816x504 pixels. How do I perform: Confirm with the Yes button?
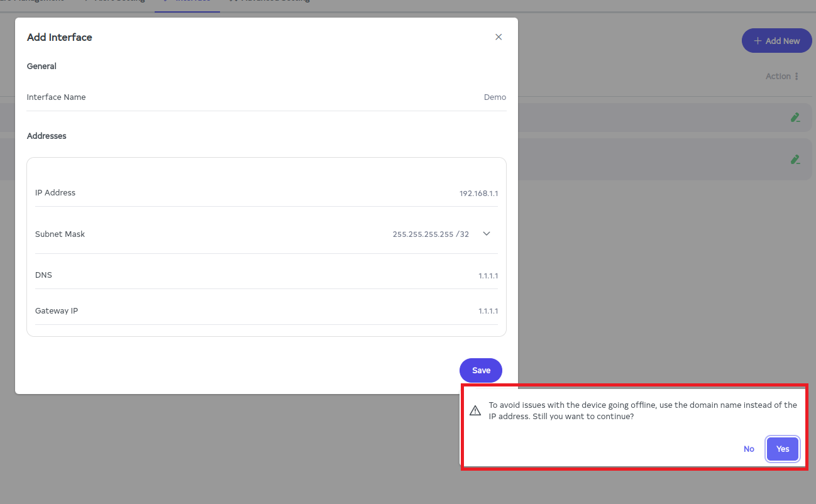782,449
